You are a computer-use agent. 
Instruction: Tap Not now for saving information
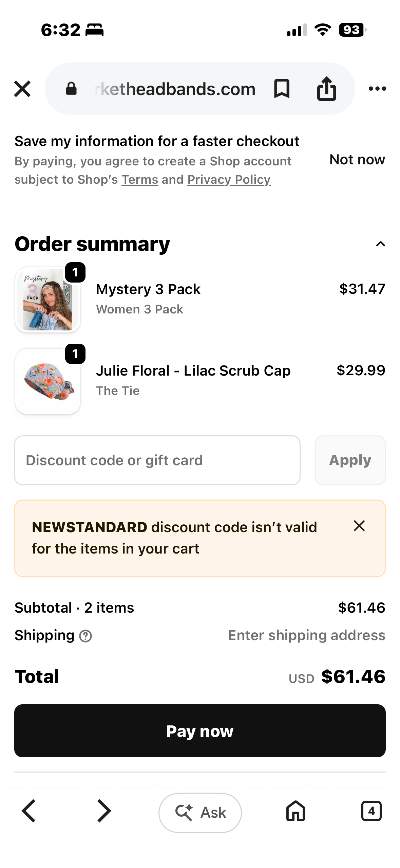(357, 160)
